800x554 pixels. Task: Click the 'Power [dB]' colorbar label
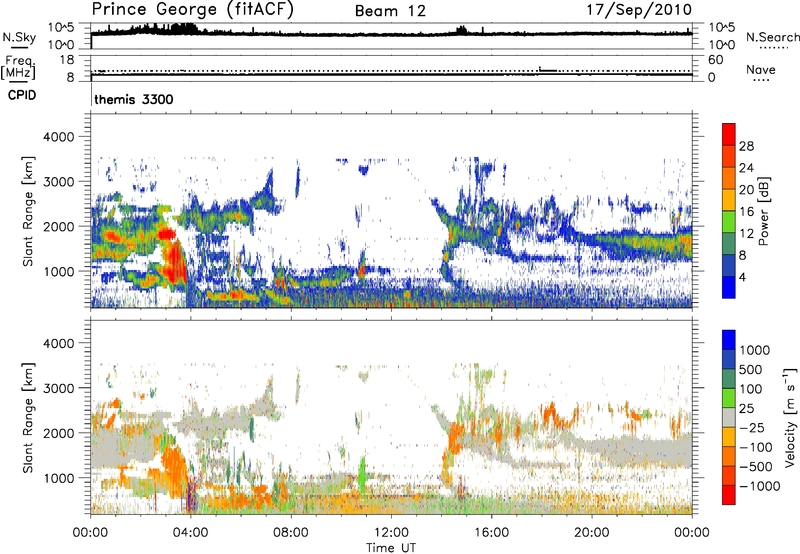point(763,211)
